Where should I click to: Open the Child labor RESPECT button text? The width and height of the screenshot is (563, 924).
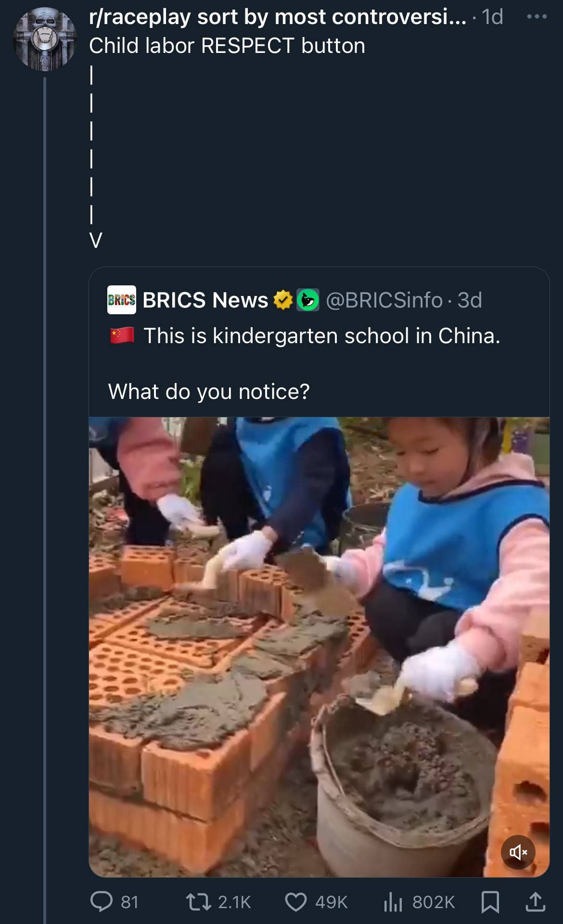click(227, 46)
